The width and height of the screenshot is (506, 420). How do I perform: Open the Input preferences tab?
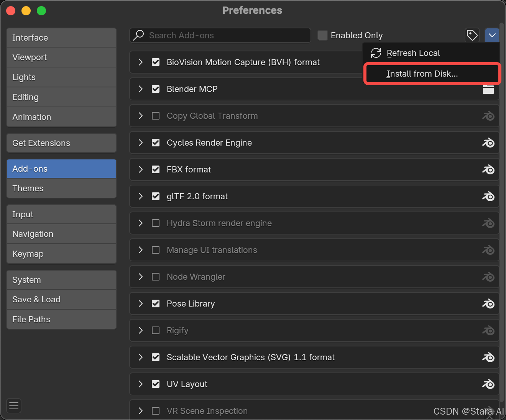coord(61,214)
